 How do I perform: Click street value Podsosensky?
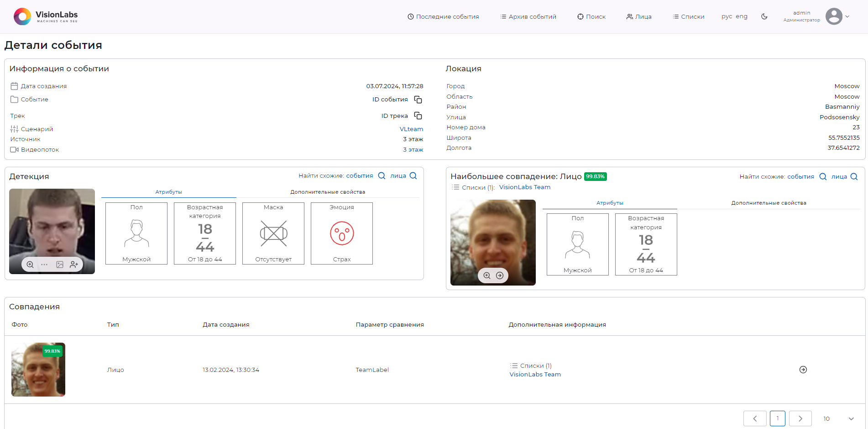pyautogui.click(x=839, y=117)
